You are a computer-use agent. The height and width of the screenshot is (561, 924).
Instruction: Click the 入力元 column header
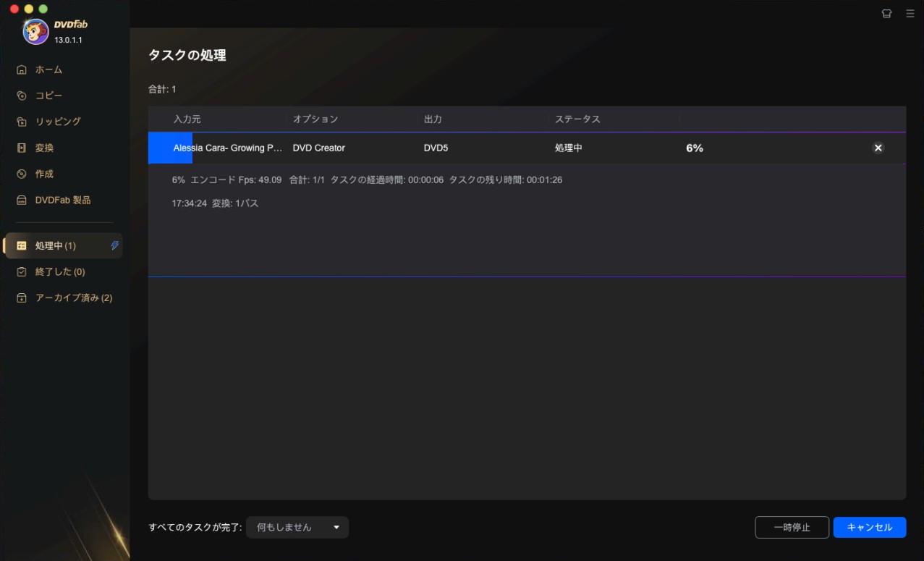(187, 119)
